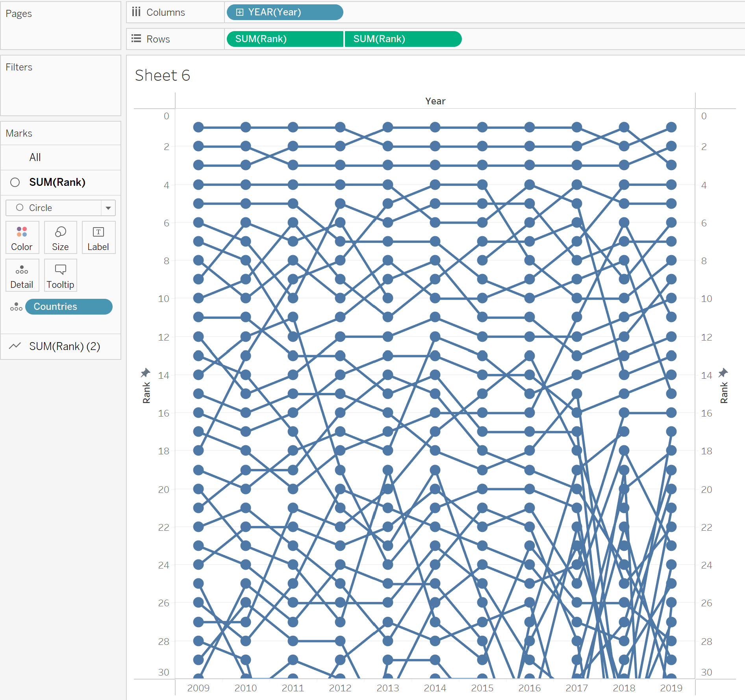Click the 2009 year axis label

click(x=198, y=688)
